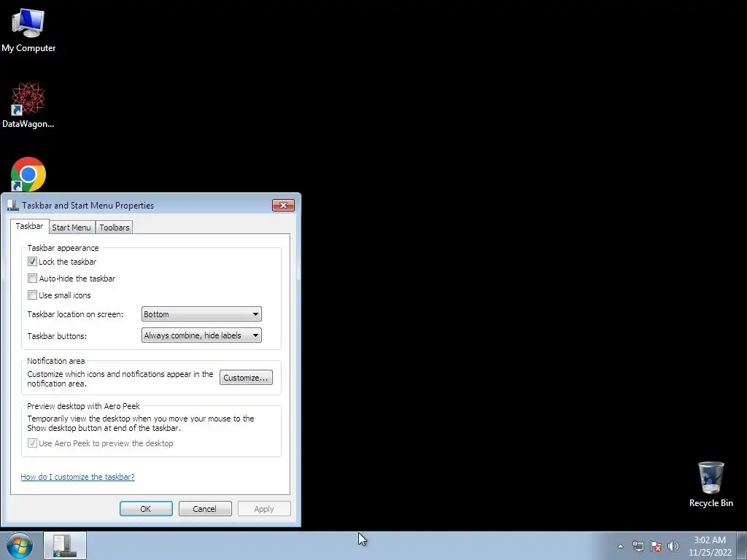This screenshot has height=560, width=747.
Task: Open Taskbar location on screen dropdown
Action: 201,314
